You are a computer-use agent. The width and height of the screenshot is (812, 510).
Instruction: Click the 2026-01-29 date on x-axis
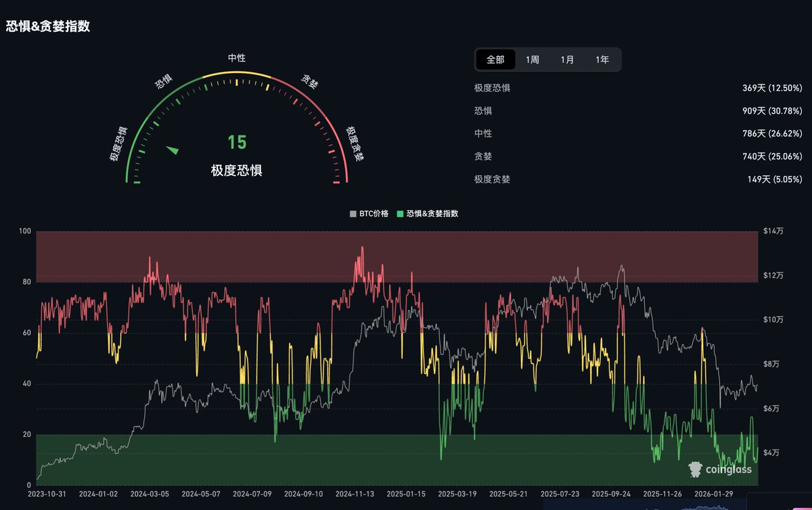tap(715, 494)
